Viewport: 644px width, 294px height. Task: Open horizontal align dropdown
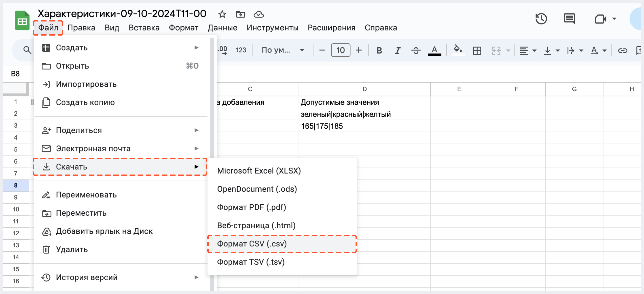(528, 51)
